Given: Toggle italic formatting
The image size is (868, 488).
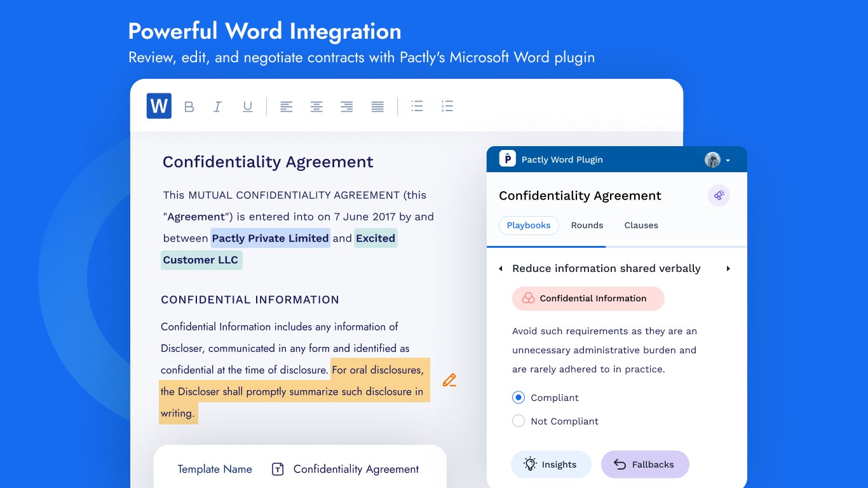Looking at the screenshot, I should [x=217, y=107].
